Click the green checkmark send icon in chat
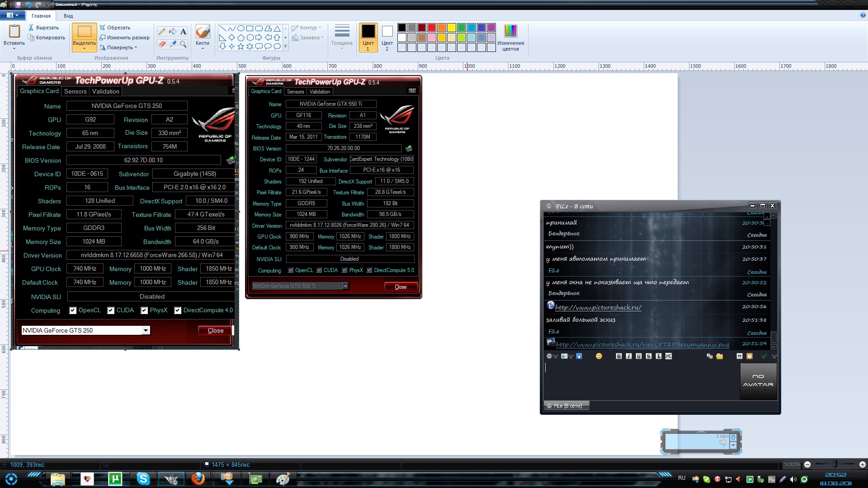Image resolution: width=868 pixels, height=488 pixels. (764, 356)
